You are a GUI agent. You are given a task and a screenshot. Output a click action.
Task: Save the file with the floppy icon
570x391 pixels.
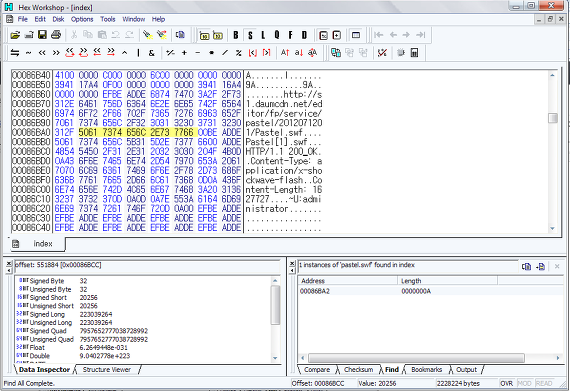(x=42, y=35)
